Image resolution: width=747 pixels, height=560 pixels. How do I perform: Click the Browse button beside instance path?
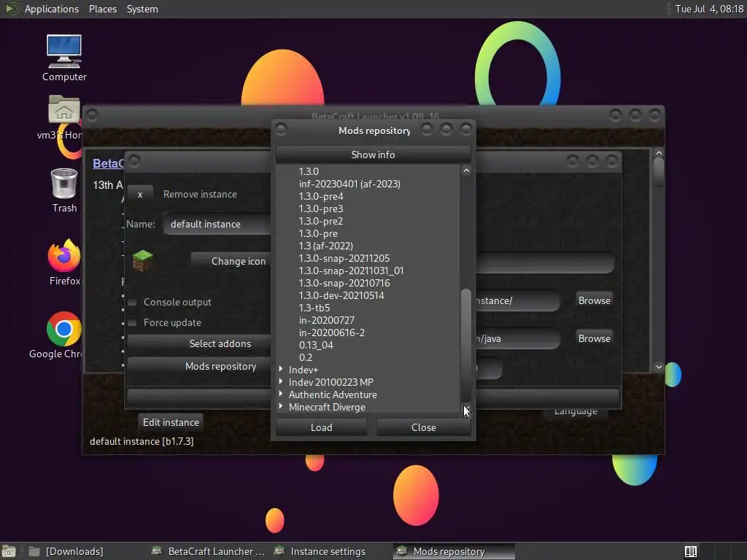point(594,301)
